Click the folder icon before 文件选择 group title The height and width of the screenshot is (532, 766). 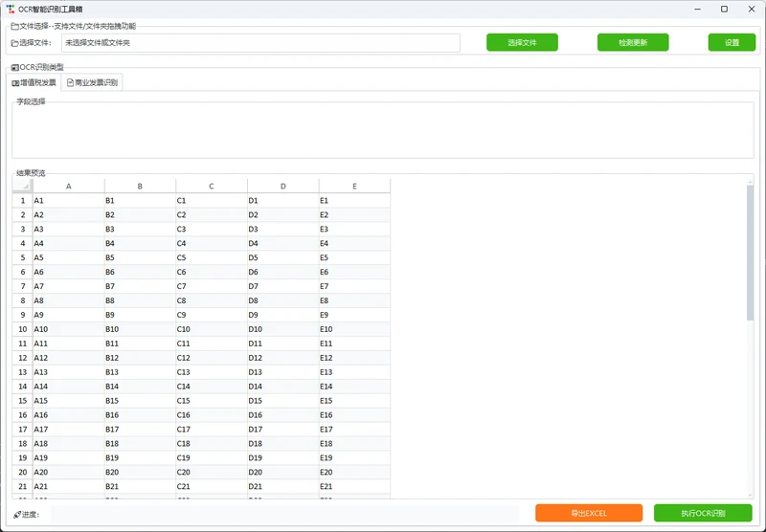[14, 27]
